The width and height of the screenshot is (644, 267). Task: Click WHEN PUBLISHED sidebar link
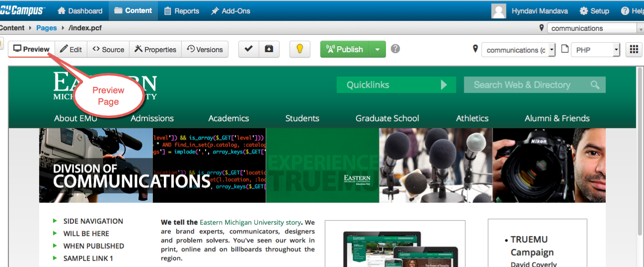tap(94, 246)
